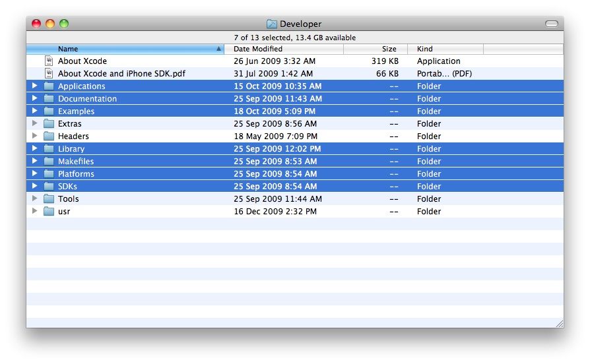Screen dimensions: 590x364
Task: Click the green zoom window button
Action: (64, 24)
